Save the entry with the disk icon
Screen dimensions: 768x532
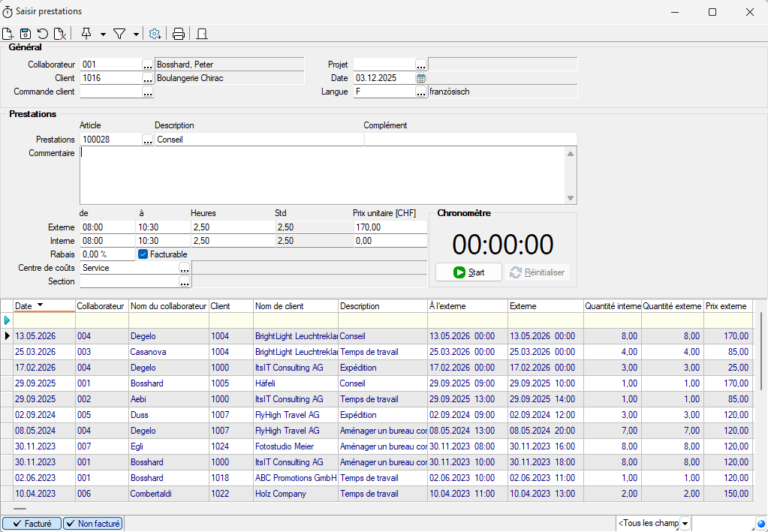(26, 34)
